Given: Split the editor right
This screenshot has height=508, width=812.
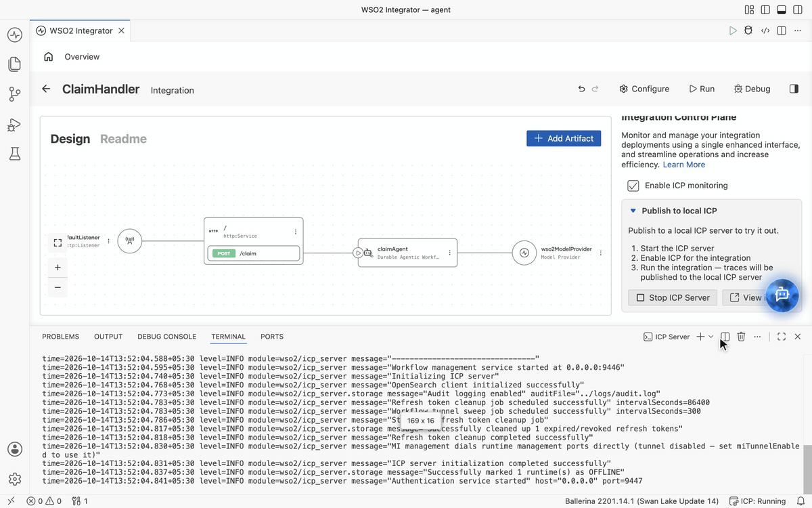Looking at the screenshot, I should (782, 30).
